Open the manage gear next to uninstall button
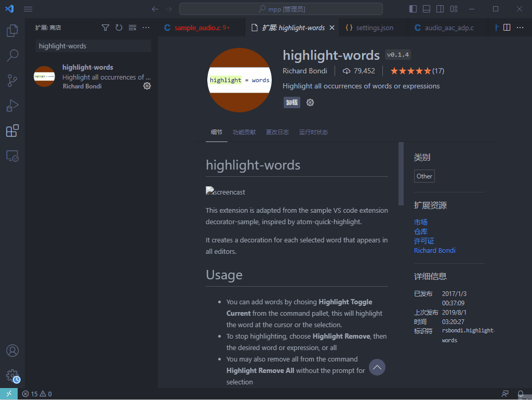The width and height of the screenshot is (532, 400). [310, 102]
